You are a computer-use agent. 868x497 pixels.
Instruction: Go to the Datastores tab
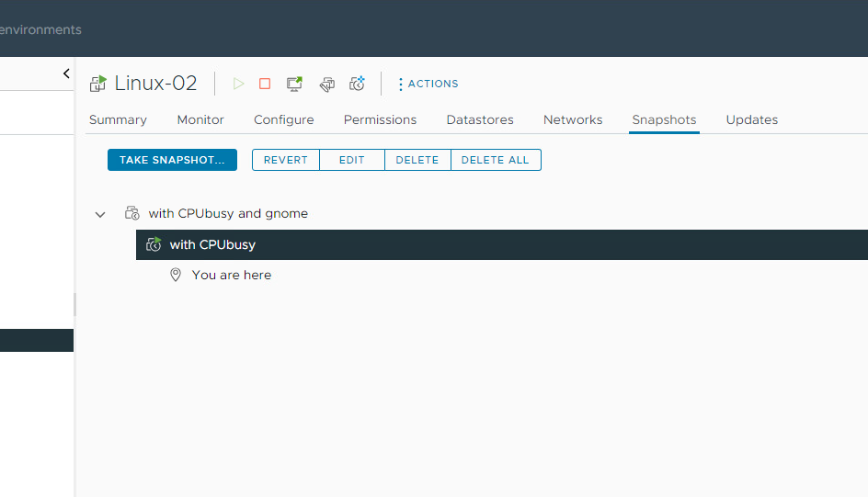coord(480,120)
